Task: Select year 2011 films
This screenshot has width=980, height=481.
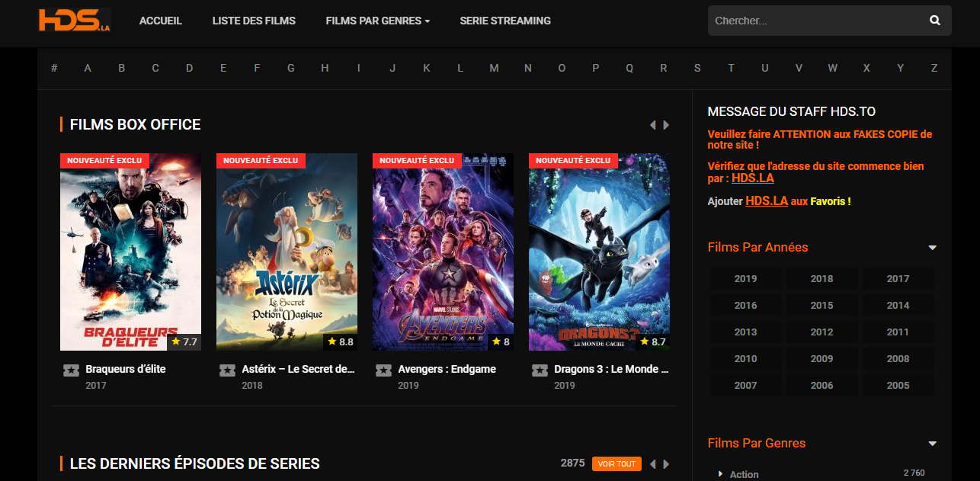Action: 898,332
